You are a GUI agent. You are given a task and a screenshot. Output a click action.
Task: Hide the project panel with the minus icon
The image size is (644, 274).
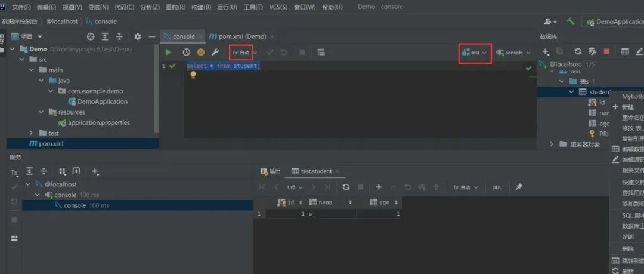[x=151, y=36]
